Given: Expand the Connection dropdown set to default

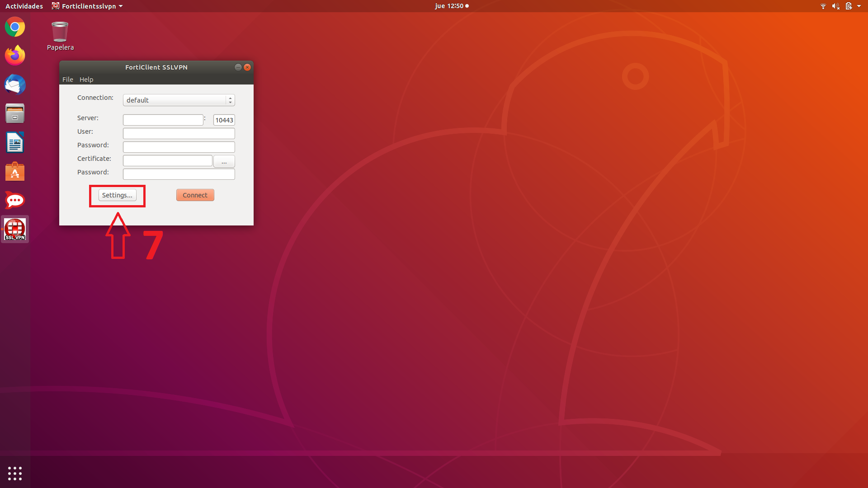Looking at the screenshot, I should pos(179,100).
